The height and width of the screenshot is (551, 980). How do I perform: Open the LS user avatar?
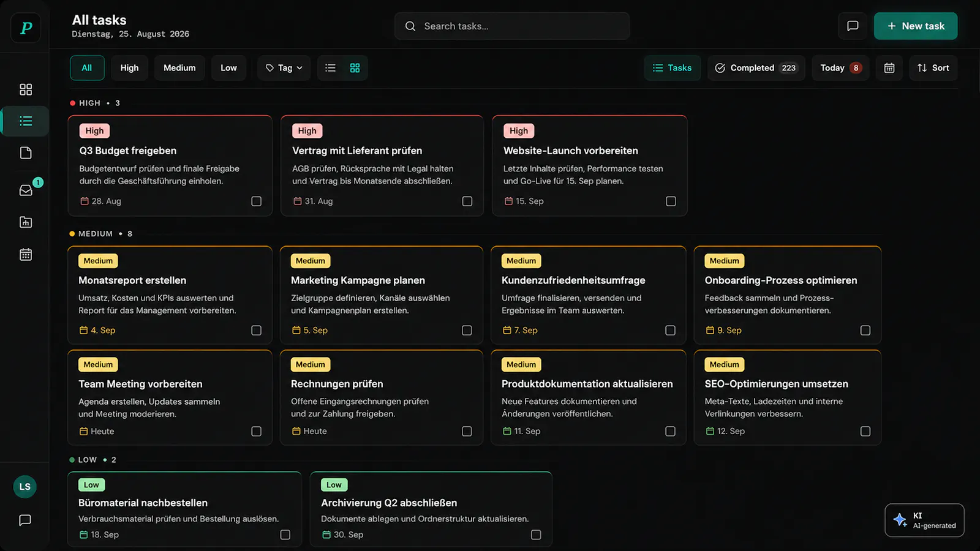click(25, 487)
